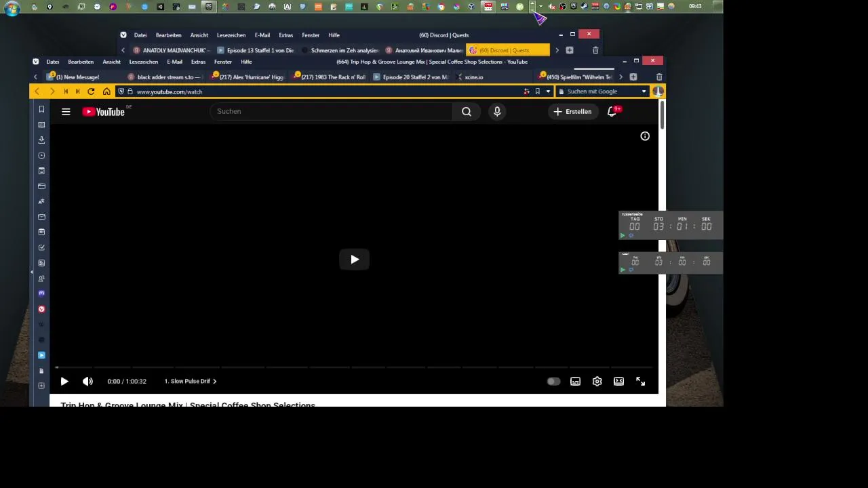Open Datei menu in front window
The width and height of the screenshot is (868, 488).
point(53,62)
